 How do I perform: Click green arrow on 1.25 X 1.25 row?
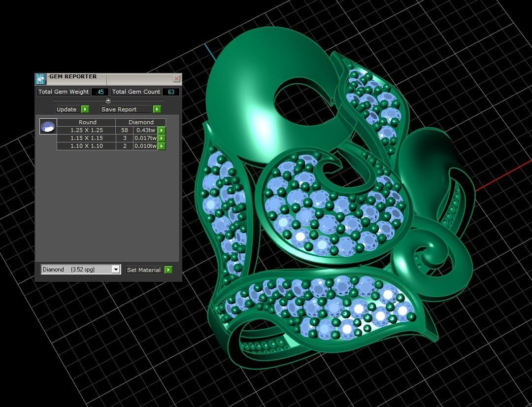point(162,131)
